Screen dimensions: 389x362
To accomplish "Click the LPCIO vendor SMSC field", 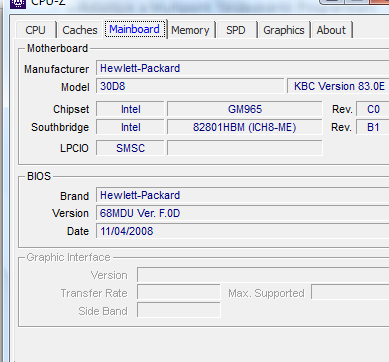I will point(130,148).
